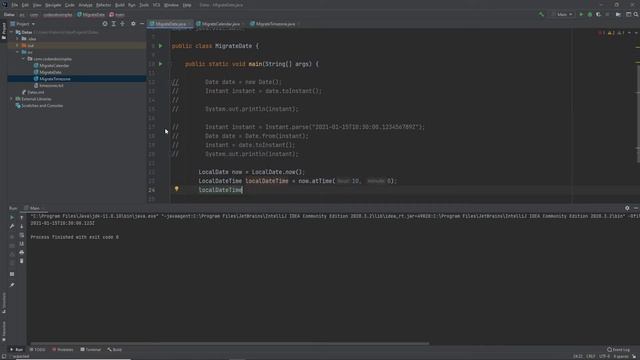Open the Event Log in status bar
Screen dimensions: 640x360
click(618, 349)
